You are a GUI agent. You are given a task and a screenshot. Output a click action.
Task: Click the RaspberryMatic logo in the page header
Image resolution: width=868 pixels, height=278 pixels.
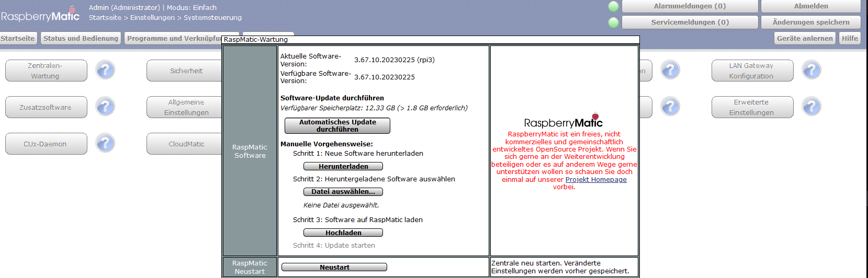[x=40, y=16]
